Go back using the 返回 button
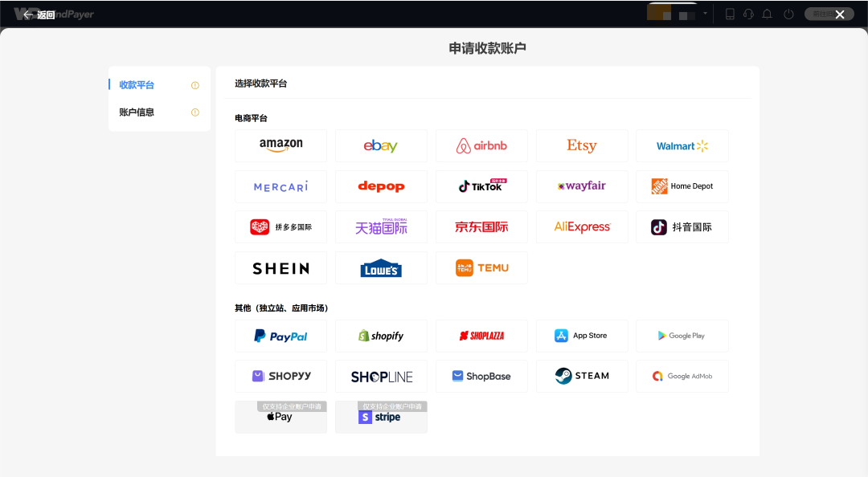 [x=39, y=14]
